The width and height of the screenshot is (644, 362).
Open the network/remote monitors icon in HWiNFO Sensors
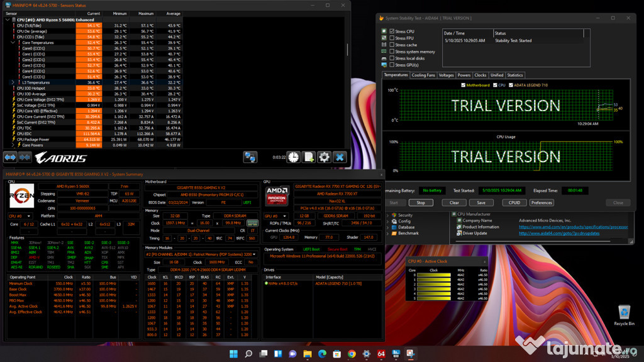[250, 157]
